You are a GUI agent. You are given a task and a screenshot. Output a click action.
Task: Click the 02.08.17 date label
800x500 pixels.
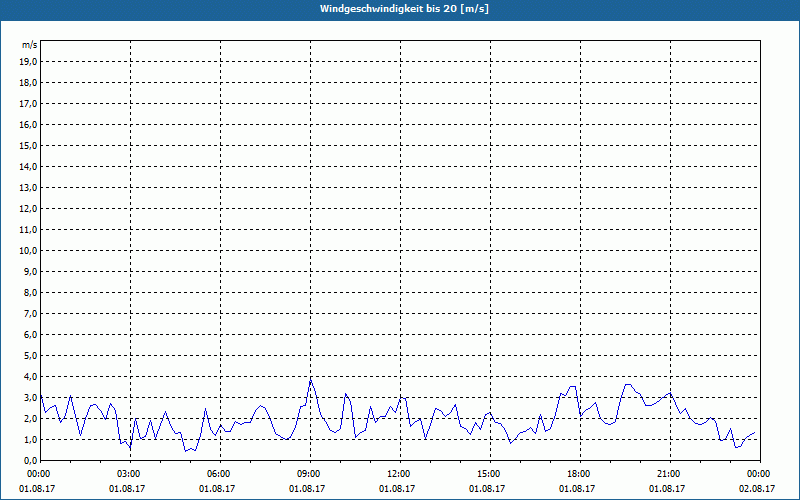(x=757, y=488)
